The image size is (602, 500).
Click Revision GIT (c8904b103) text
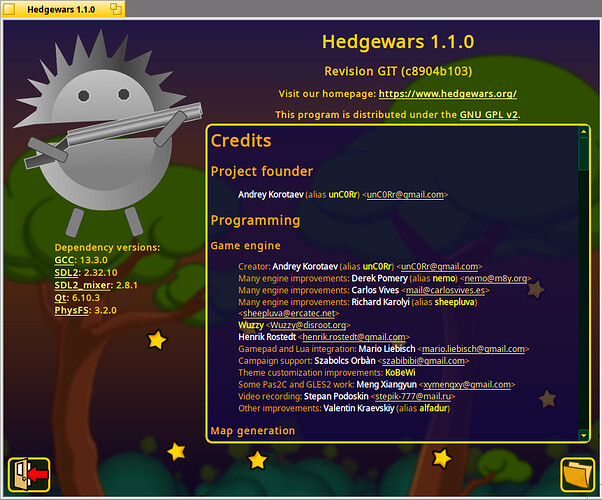coord(398,71)
